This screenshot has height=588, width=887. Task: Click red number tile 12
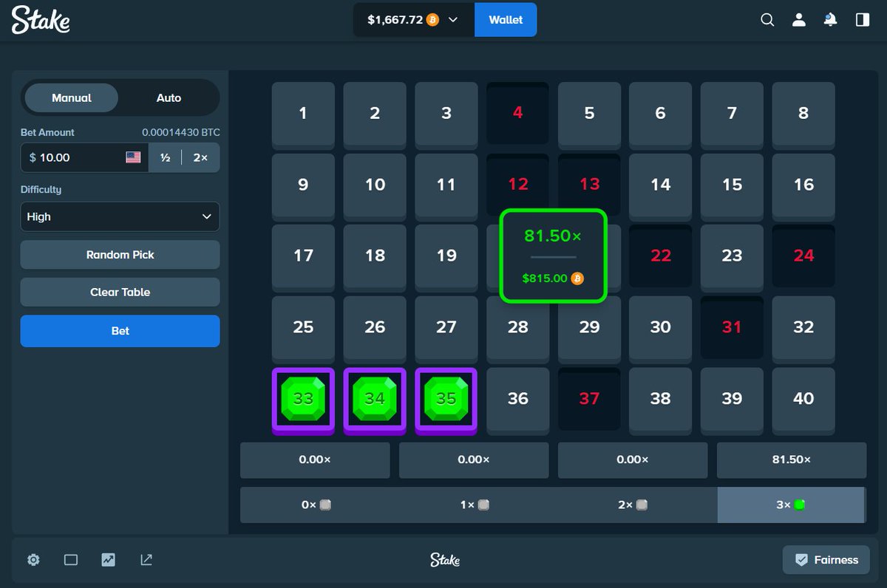pos(517,185)
